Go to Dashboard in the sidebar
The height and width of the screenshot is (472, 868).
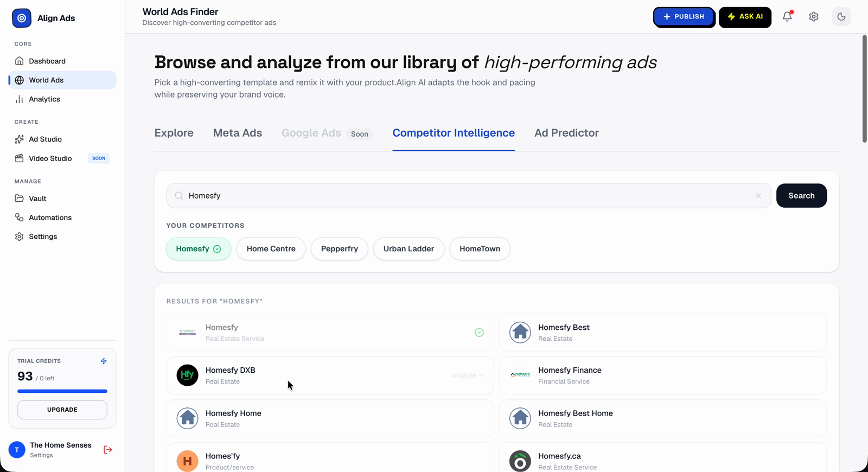pyautogui.click(x=62, y=61)
